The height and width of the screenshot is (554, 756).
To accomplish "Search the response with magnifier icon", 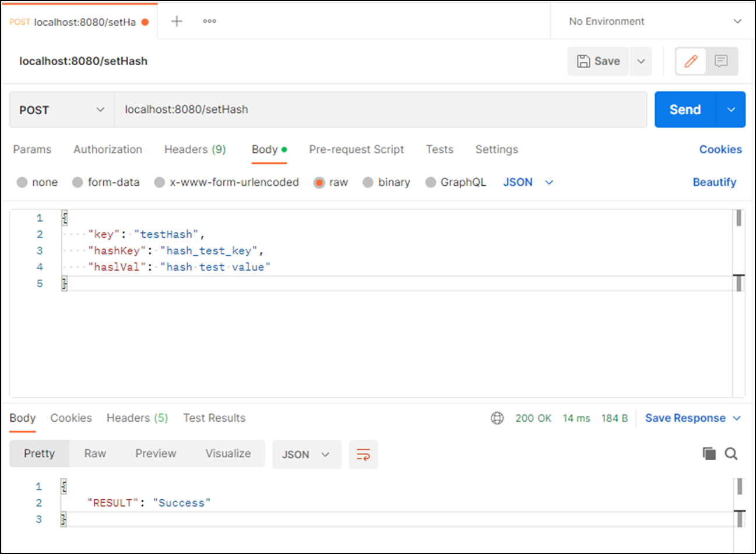I will tap(731, 454).
